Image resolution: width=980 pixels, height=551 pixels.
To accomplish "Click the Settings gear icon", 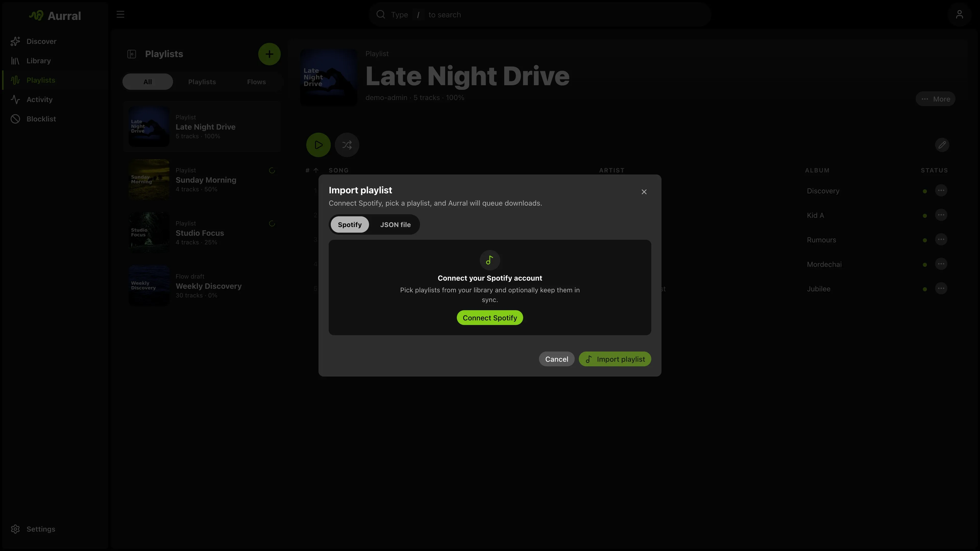I will (15, 529).
